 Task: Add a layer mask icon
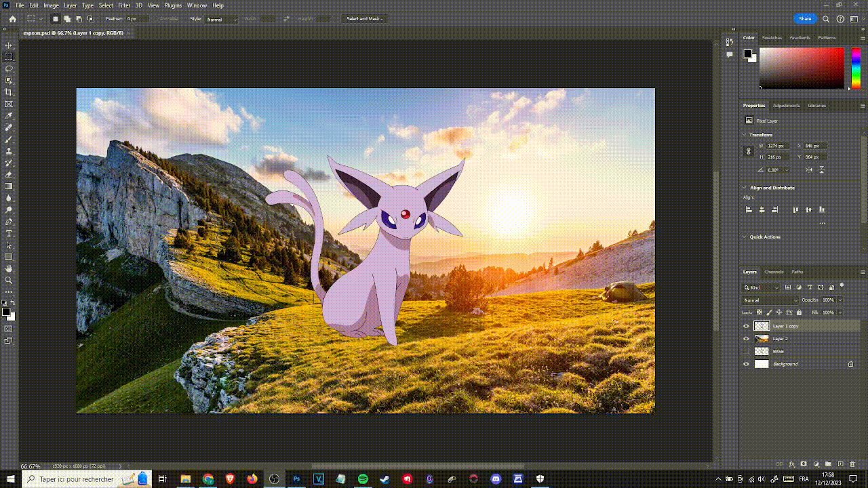point(804,464)
